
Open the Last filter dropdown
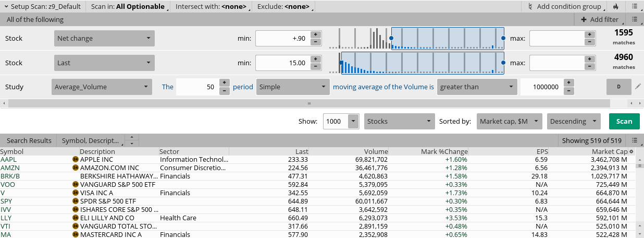click(x=104, y=63)
